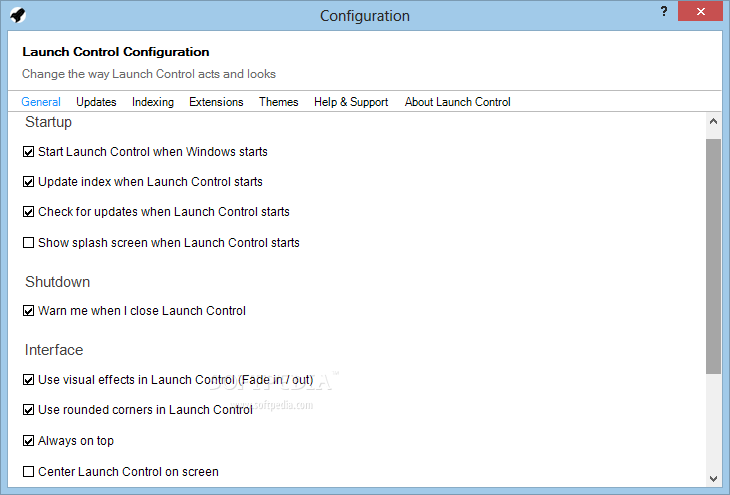Click the Interface section heading
The image size is (730, 495).
tap(54, 350)
